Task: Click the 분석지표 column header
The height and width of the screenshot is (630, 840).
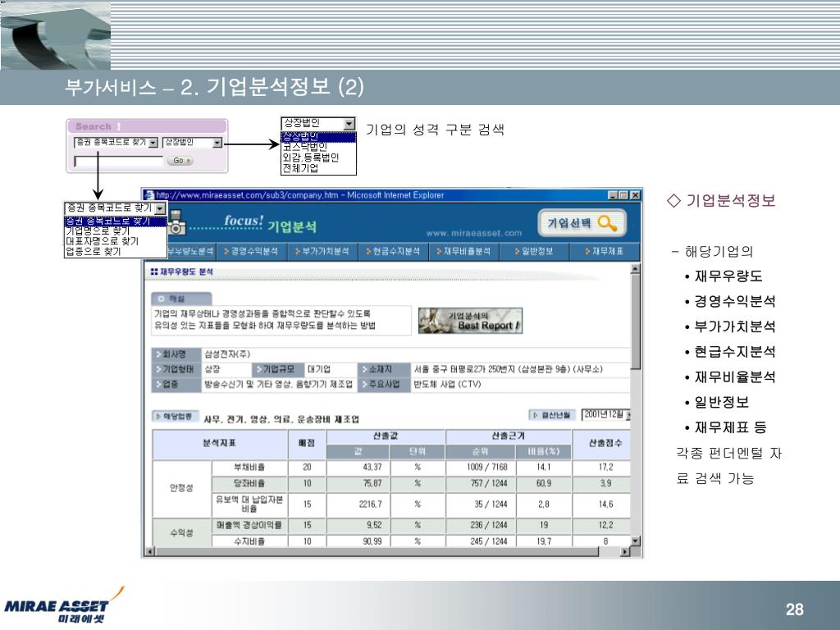Action: (220, 444)
